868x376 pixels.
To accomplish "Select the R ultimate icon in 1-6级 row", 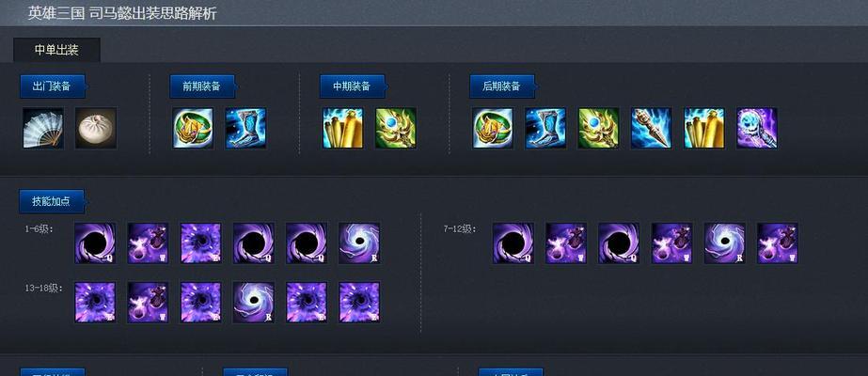I will point(359,243).
